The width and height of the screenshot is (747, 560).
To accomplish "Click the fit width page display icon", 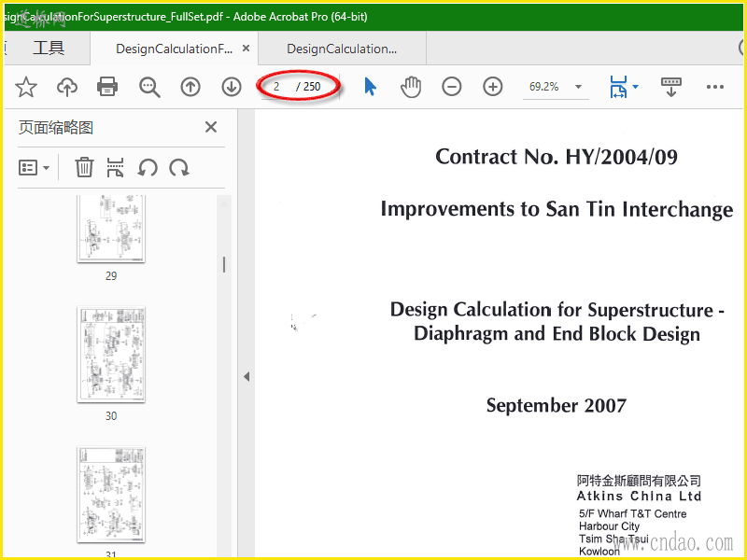I will pyautogui.click(x=618, y=87).
